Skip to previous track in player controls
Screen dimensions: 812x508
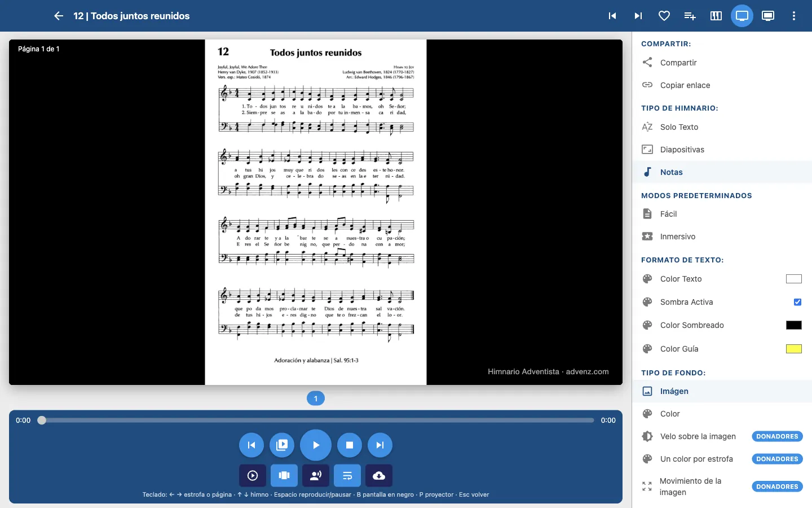(x=251, y=445)
